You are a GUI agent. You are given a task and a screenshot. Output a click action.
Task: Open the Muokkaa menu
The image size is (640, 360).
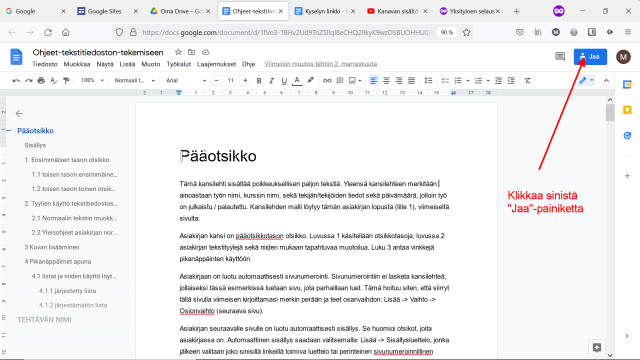[x=77, y=64]
